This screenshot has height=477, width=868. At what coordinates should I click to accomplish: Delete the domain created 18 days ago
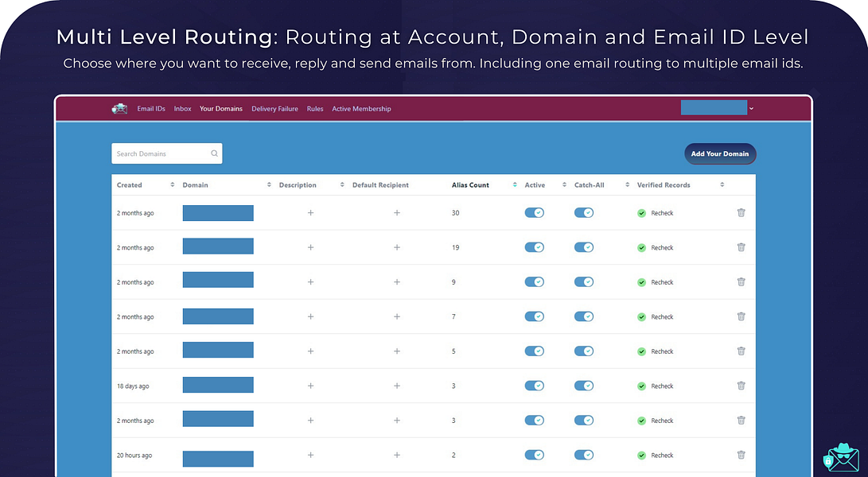tap(741, 386)
